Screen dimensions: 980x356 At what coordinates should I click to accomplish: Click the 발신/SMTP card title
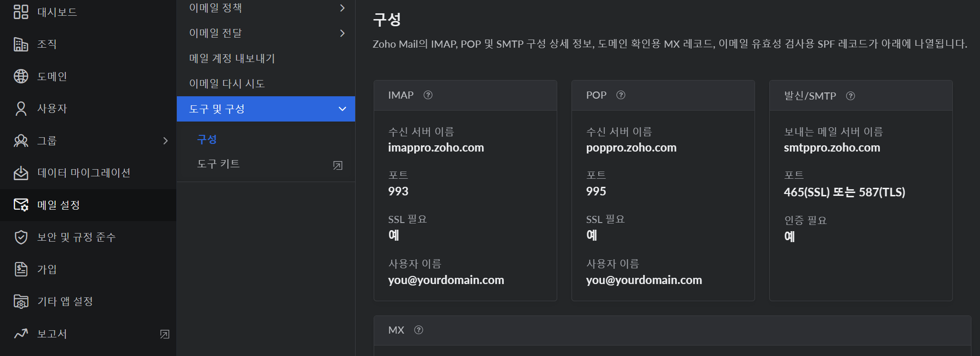(x=810, y=96)
